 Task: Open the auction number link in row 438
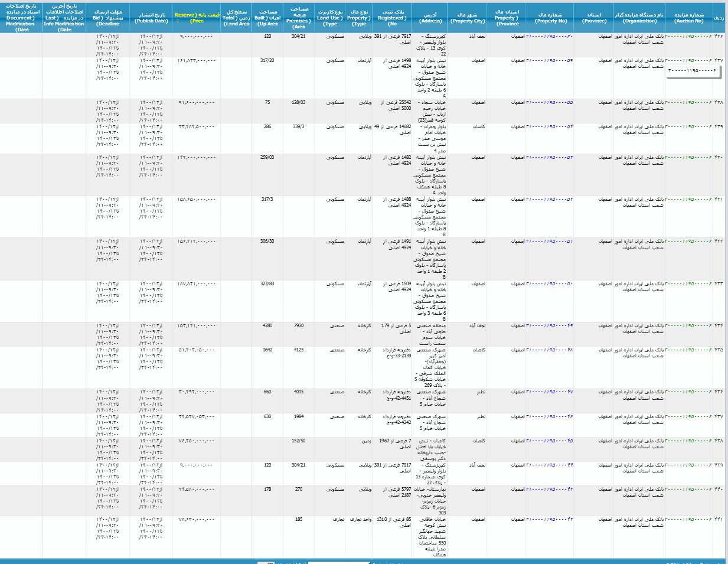point(688,441)
